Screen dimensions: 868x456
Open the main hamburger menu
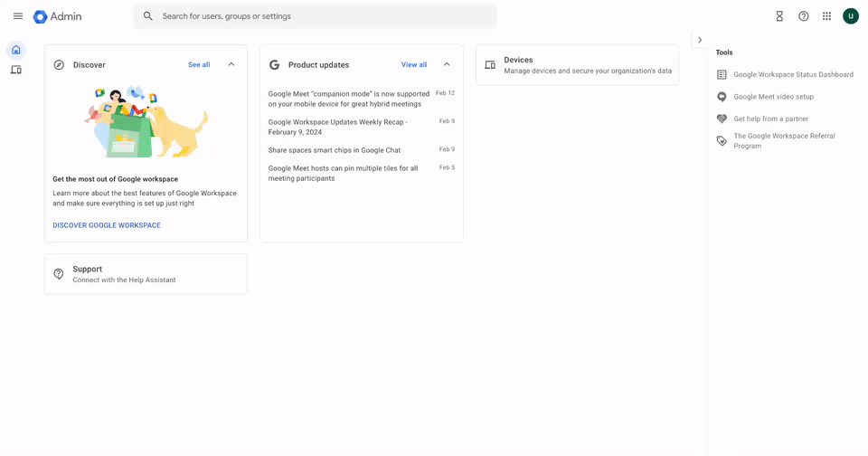18,16
